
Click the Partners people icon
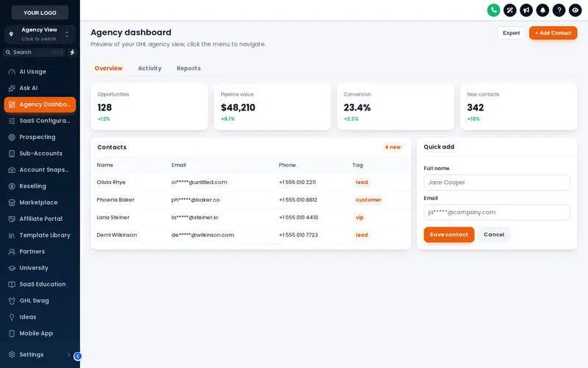point(12,252)
